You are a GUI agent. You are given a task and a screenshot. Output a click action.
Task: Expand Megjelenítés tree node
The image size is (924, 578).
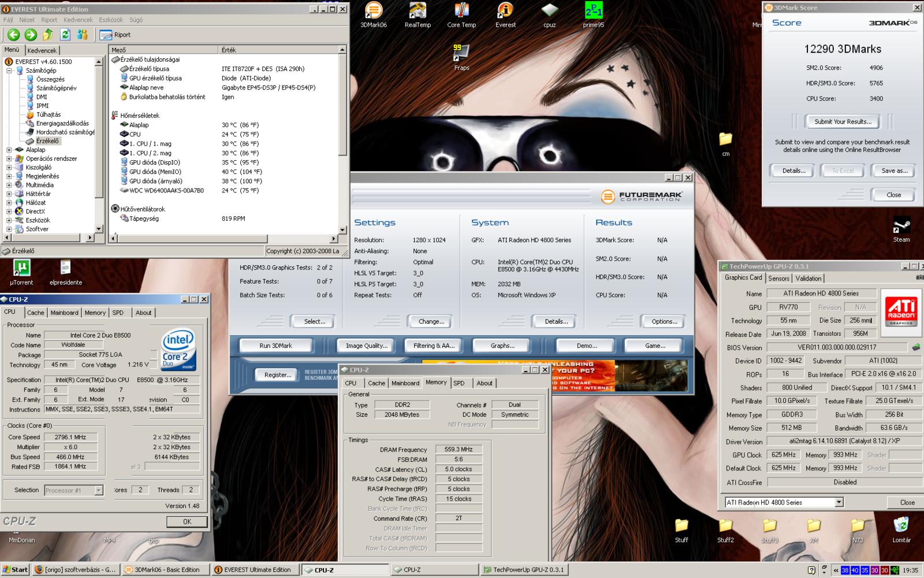coord(9,176)
